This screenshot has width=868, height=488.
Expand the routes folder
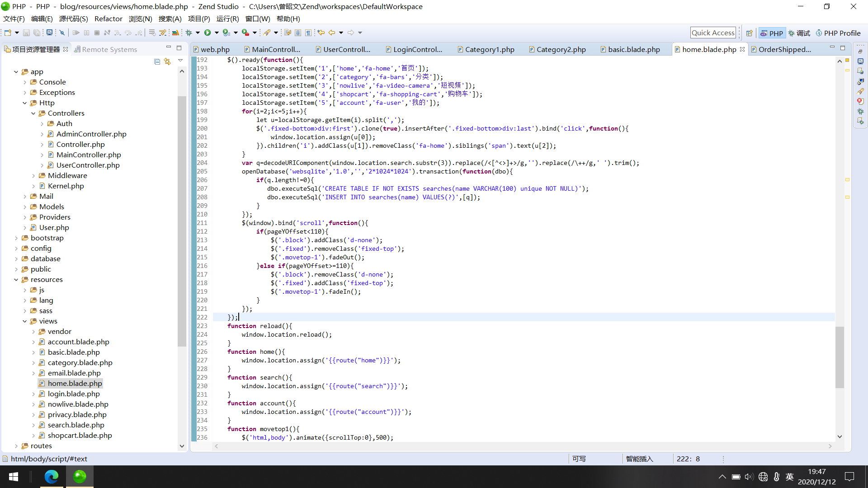click(16, 446)
